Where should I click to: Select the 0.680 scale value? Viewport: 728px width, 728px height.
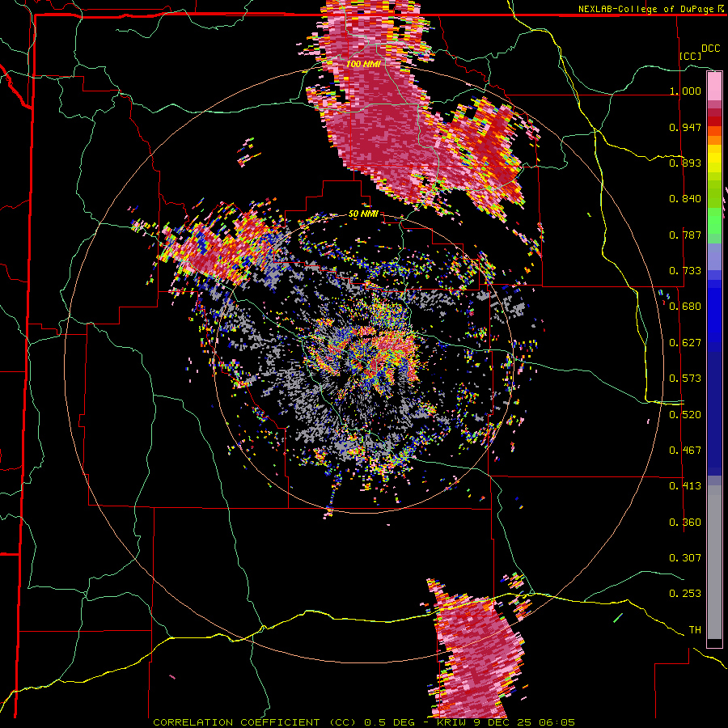point(685,307)
